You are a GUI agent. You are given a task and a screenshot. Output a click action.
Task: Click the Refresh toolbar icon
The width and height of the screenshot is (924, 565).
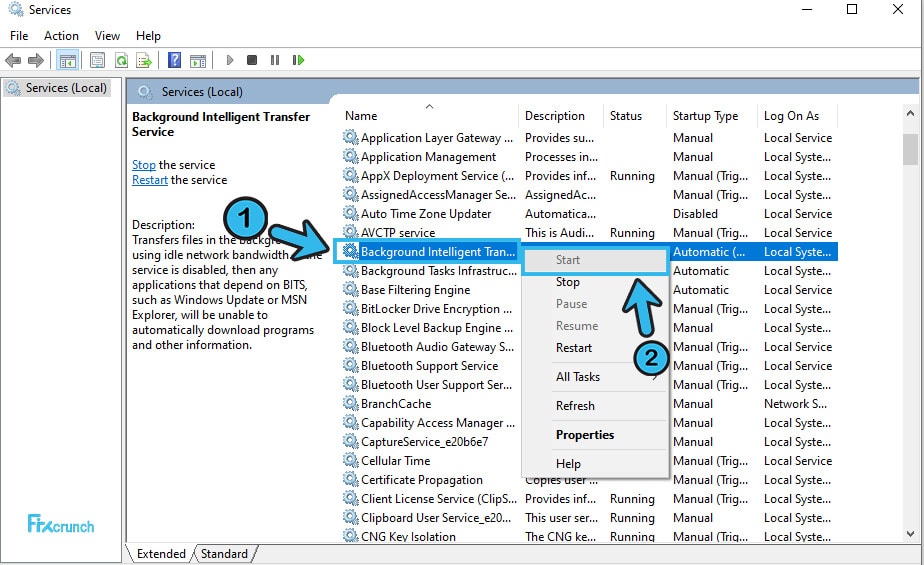(121, 60)
